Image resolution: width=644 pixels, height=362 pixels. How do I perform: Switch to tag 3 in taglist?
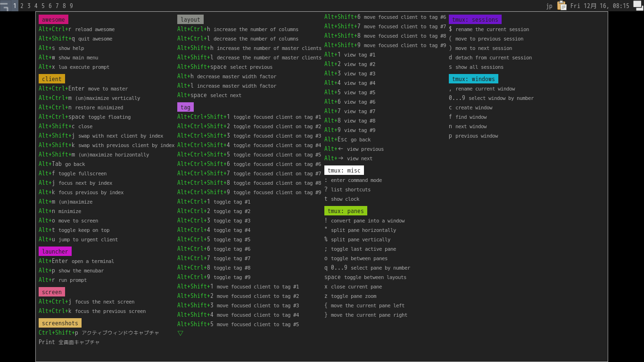29,6
